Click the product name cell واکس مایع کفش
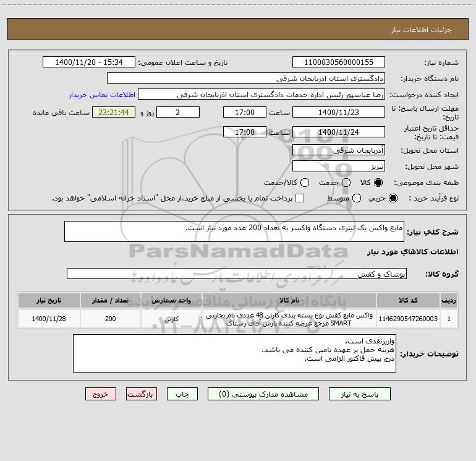This screenshot has height=461, width=476. click(289, 319)
